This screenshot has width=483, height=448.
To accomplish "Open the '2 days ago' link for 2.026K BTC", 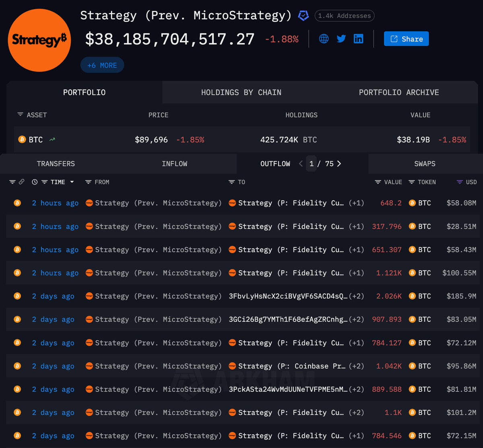I will pyautogui.click(x=53, y=296).
